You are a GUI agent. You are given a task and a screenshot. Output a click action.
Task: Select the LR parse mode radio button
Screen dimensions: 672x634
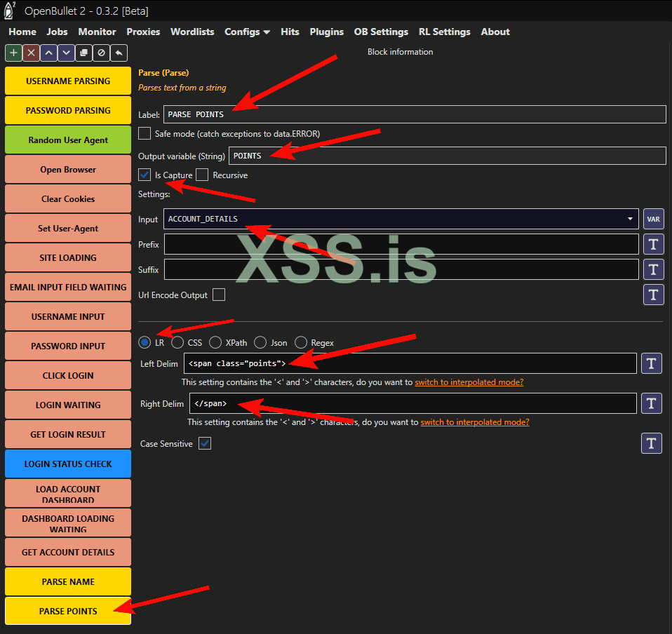[145, 342]
